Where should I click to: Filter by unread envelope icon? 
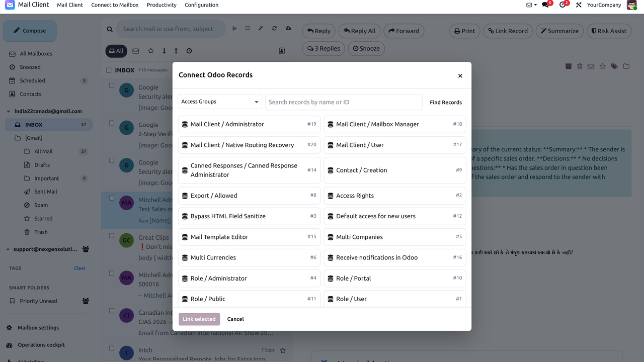click(135, 51)
